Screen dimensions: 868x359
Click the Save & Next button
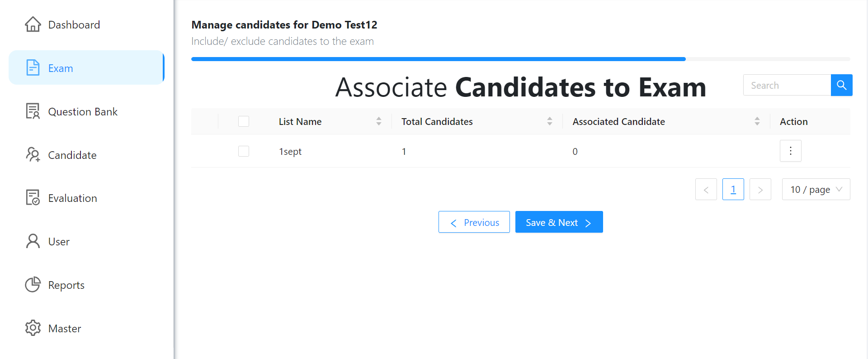[x=559, y=222]
